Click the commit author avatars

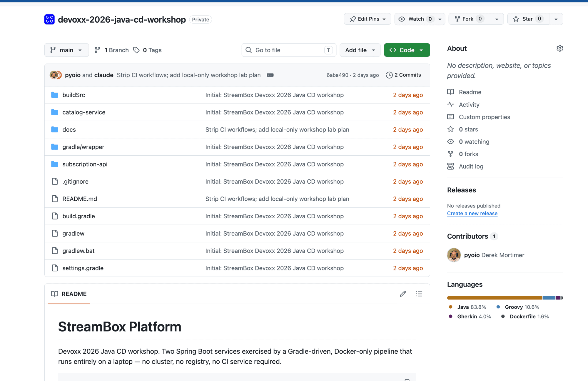pos(56,75)
